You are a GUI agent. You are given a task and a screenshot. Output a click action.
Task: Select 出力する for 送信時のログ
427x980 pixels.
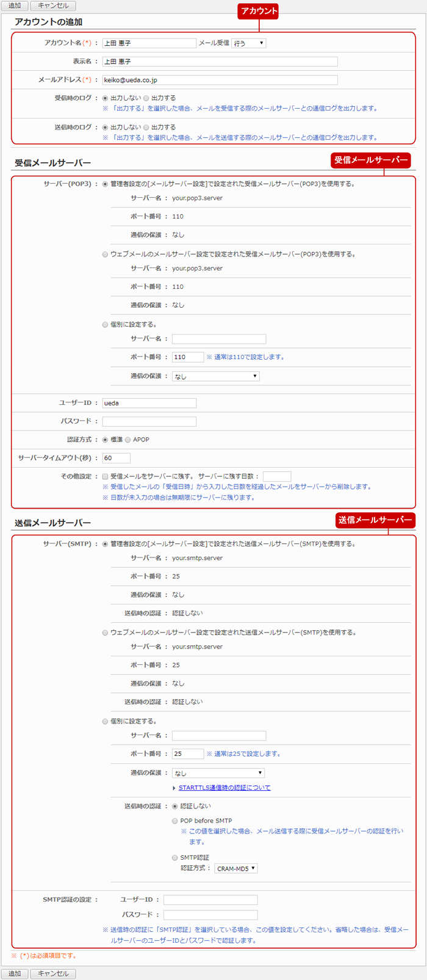click(x=146, y=128)
